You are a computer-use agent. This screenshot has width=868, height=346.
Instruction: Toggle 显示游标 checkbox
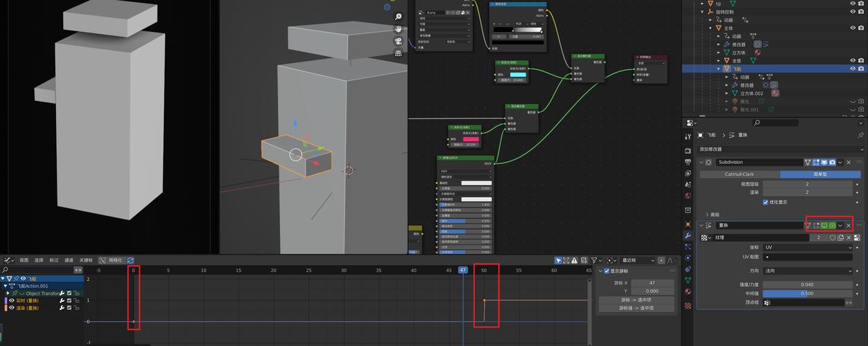(x=607, y=271)
